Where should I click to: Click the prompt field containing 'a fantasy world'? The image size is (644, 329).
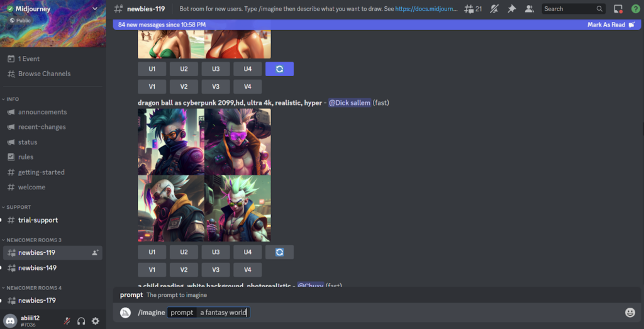point(209,313)
